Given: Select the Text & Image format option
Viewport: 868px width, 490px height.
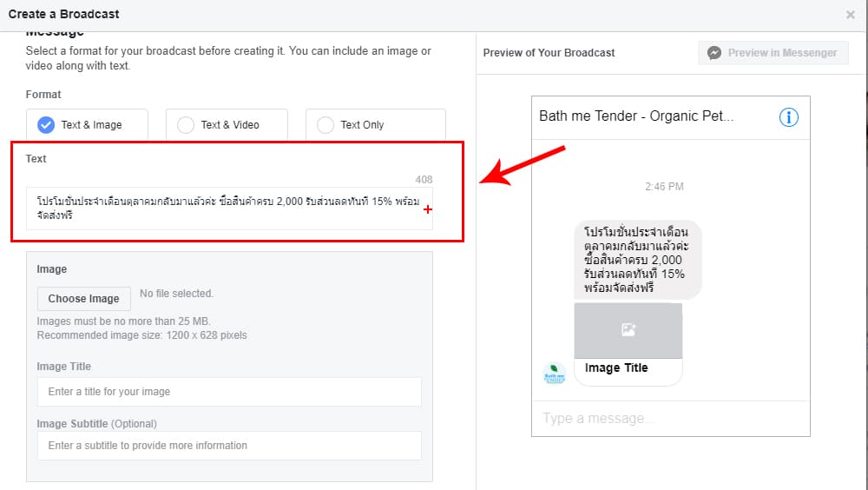Looking at the screenshot, I should (x=87, y=125).
